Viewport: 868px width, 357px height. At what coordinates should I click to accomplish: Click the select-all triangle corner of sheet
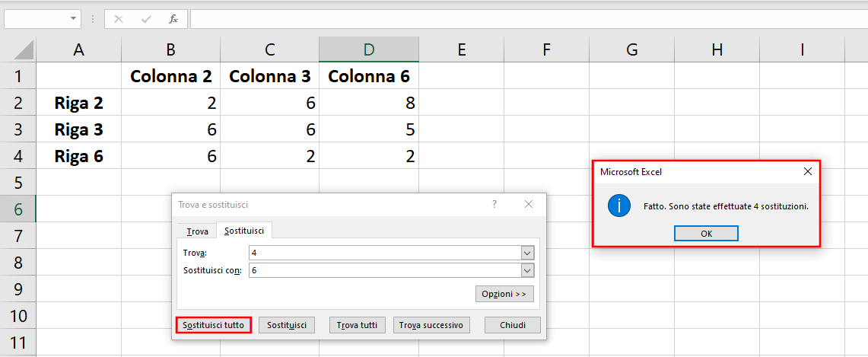24,49
